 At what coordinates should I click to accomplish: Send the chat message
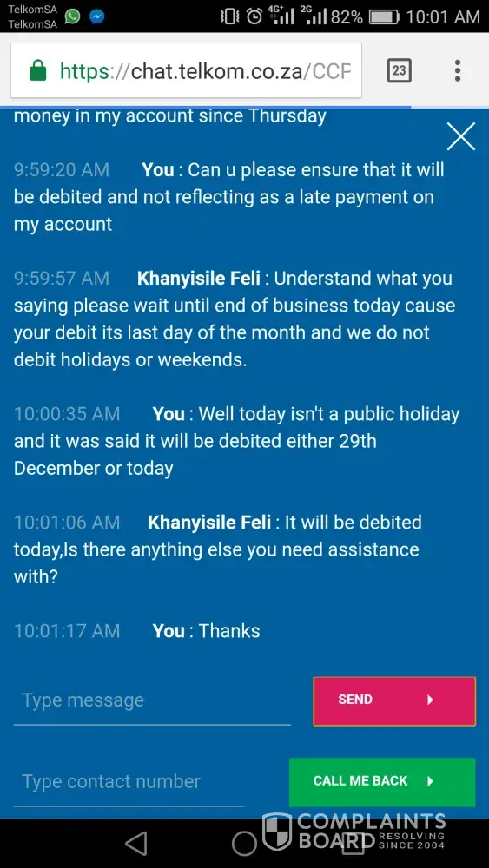click(x=394, y=700)
